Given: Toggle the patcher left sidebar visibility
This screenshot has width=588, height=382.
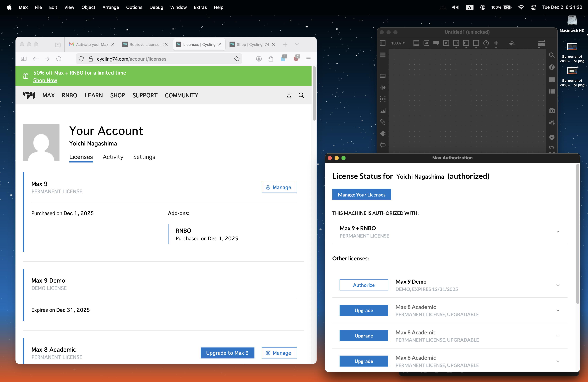Looking at the screenshot, I should click(x=382, y=43).
